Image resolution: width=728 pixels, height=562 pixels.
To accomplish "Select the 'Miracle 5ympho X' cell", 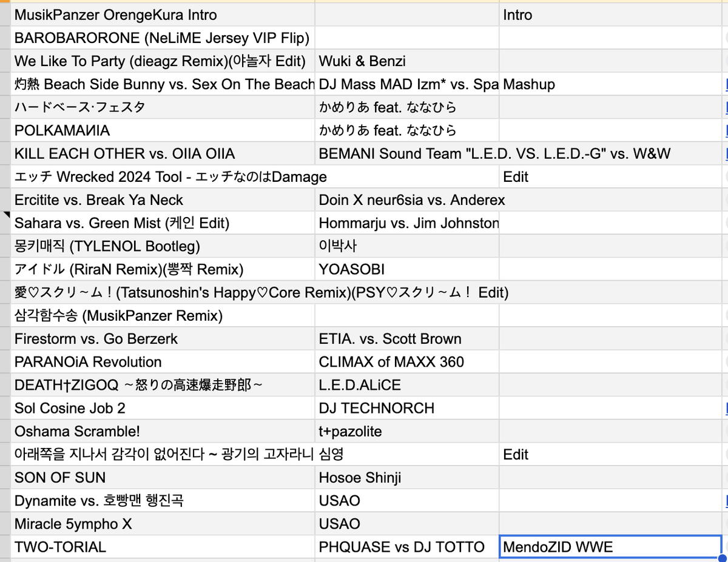I will 163,524.
